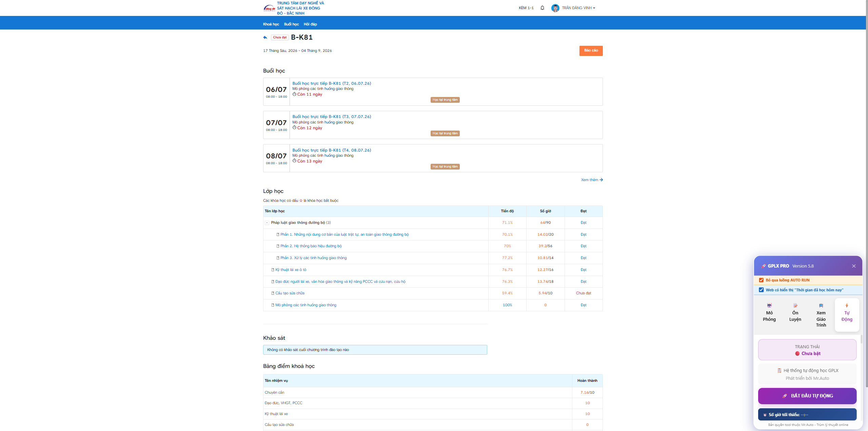Viewport: 868px width, 431px height.
Task: Select the Tự Động tab in GPLX PRO
Action: (x=847, y=314)
